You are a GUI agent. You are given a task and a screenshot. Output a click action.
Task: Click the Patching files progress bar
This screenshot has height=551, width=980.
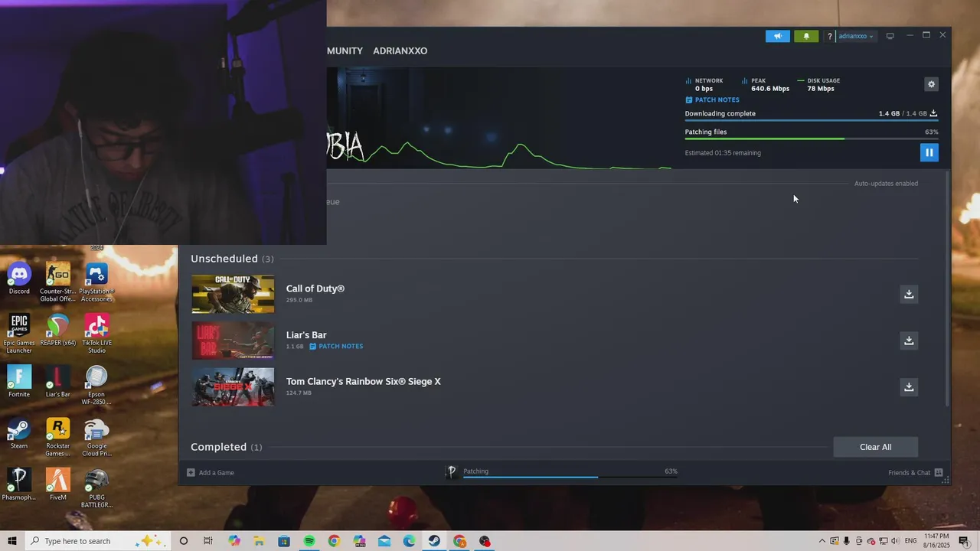click(x=812, y=139)
